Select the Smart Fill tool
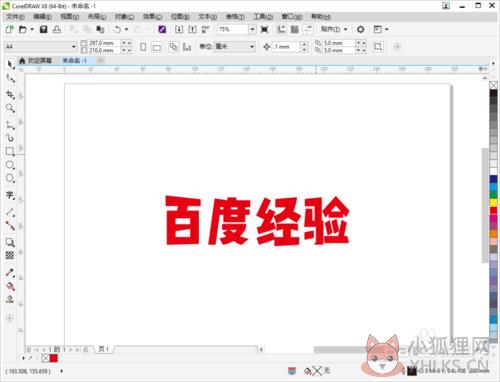The height and width of the screenshot is (382, 500). pos(10,299)
